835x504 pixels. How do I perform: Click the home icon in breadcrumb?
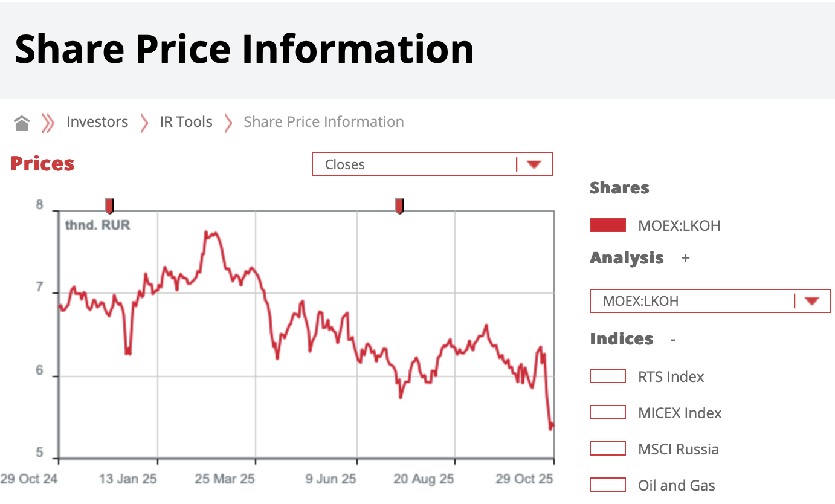(x=22, y=123)
